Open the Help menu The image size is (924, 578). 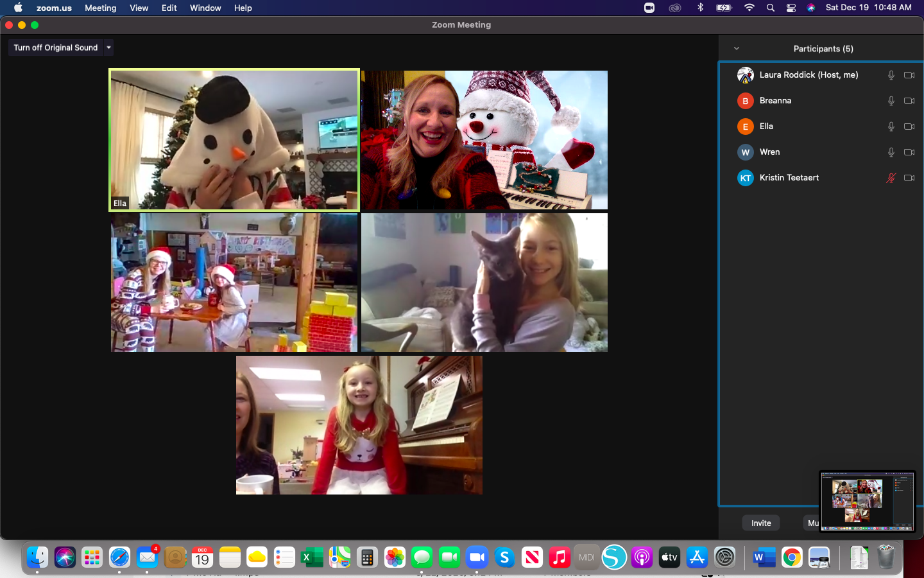(x=243, y=8)
